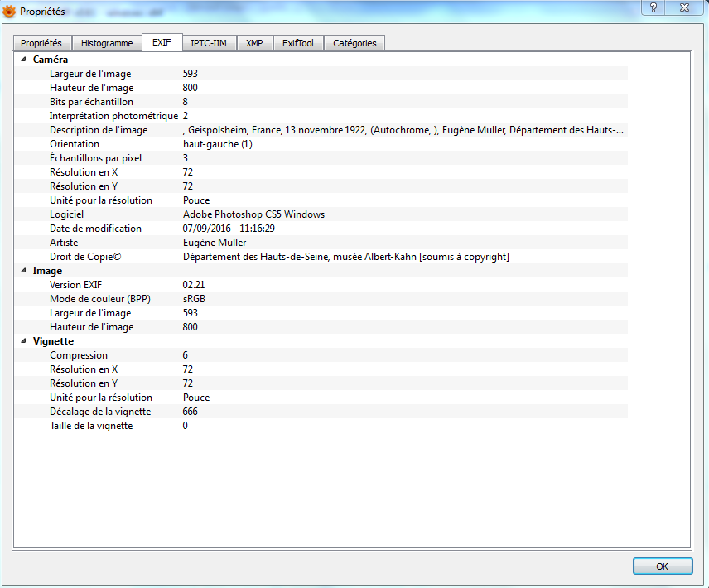This screenshot has height=588, width=709.
Task: Open the Histogramme tab
Action: click(106, 43)
